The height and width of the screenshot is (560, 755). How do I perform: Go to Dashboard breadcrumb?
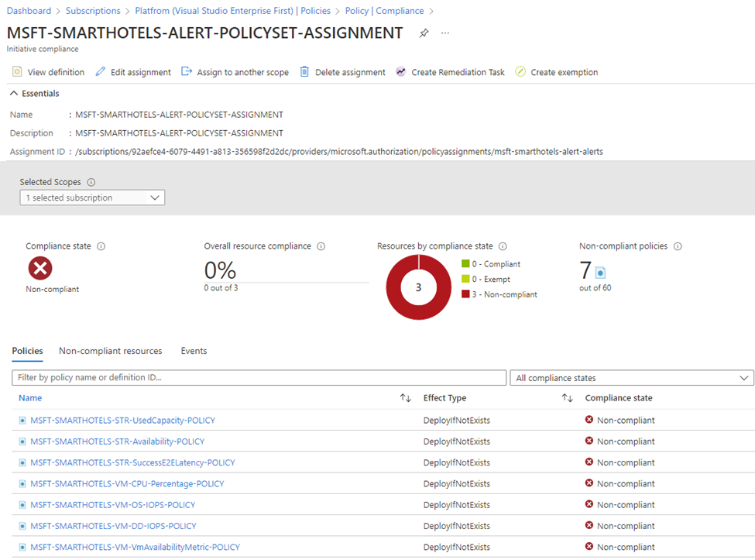(29, 11)
